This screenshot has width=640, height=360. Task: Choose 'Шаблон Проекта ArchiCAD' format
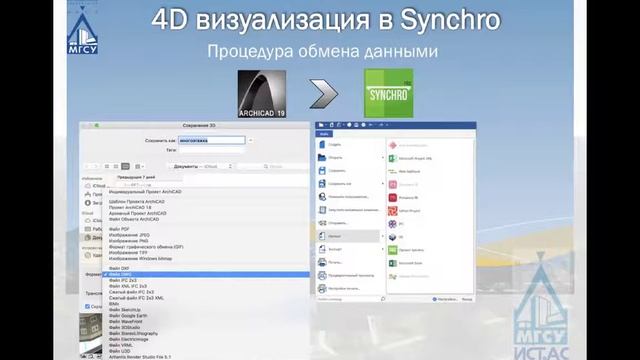137,202
